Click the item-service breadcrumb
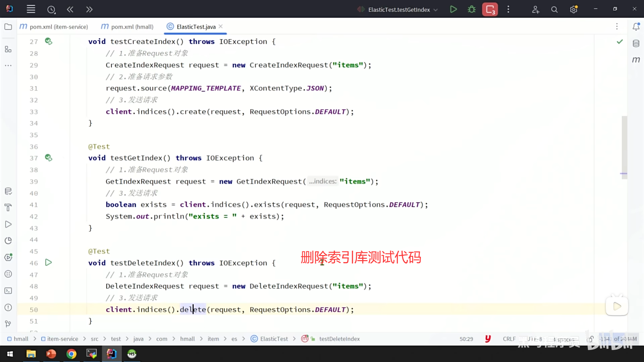Image resolution: width=644 pixels, height=362 pixels. (x=62, y=339)
